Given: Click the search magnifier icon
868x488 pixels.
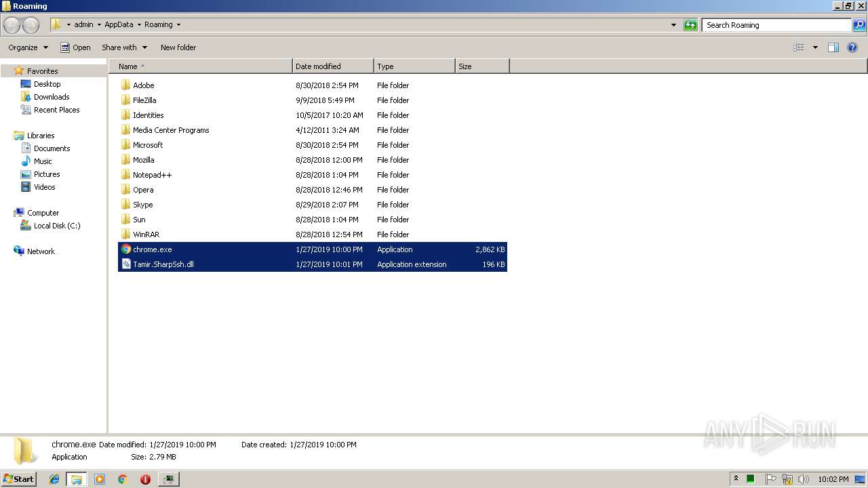Looking at the screenshot, I should (859, 25).
